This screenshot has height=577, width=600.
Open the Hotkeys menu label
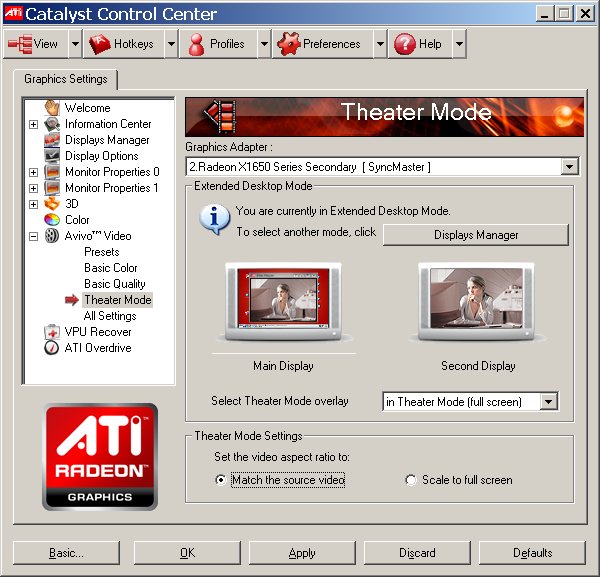(x=134, y=44)
